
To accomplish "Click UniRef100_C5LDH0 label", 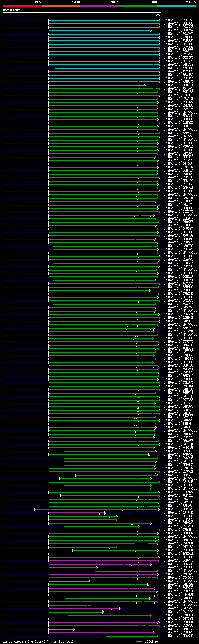I will pyautogui.click(x=178, y=567).
